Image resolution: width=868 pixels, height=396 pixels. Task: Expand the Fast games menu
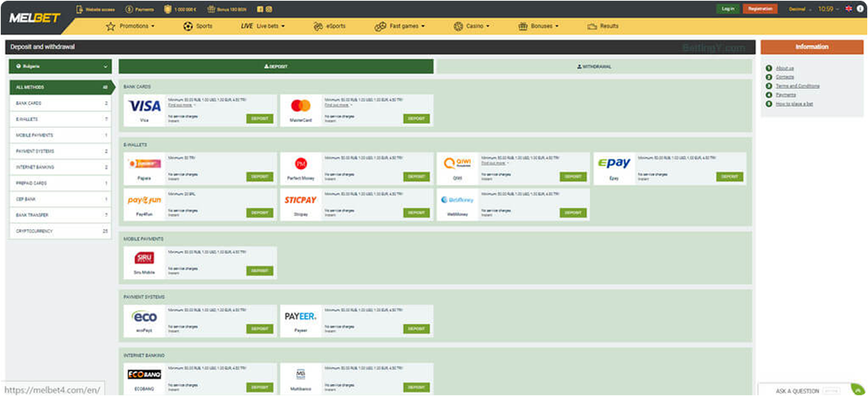point(423,26)
